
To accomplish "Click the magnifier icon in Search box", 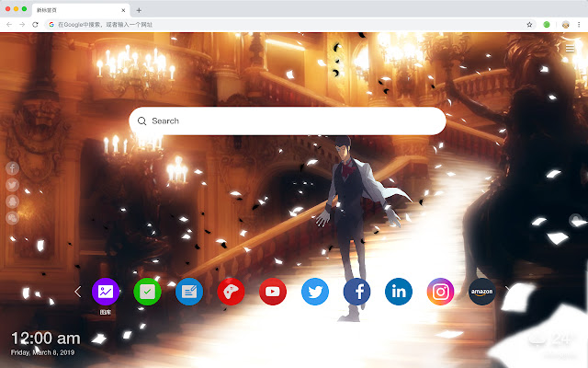I will pos(141,121).
